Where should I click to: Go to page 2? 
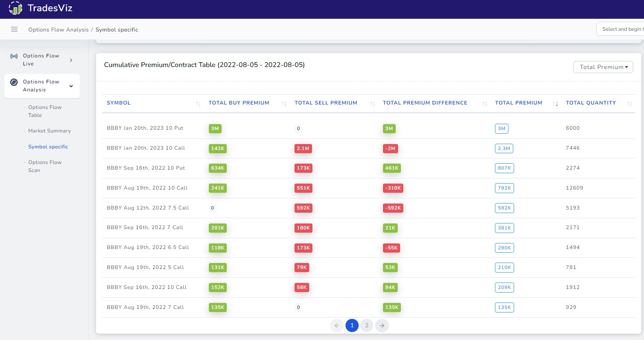[367, 326]
